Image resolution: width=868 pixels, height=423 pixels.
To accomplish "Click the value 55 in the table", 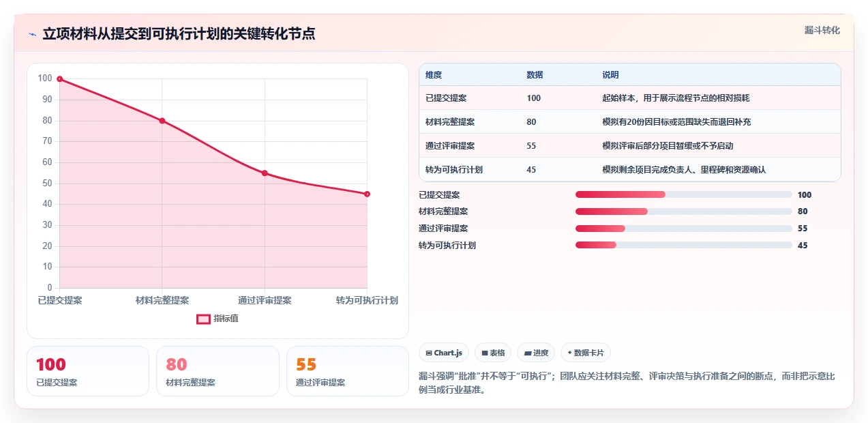I will (532, 146).
